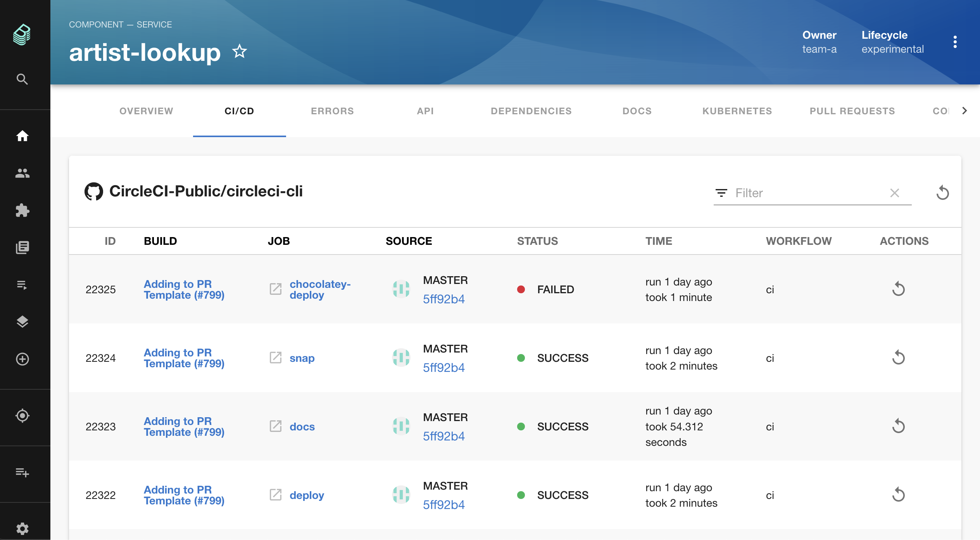
Task: Open the docs library sidebar icon
Action: 22,248
